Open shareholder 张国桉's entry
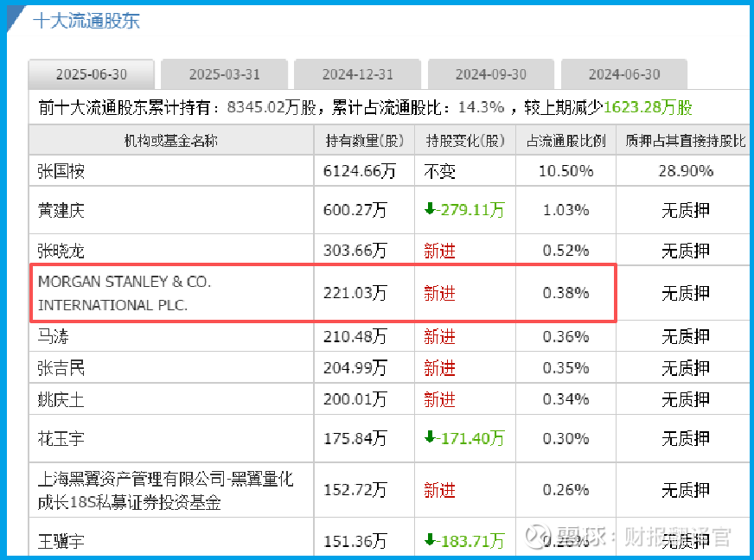This screenshot has width=754, height=560. pyautogui.click(x=61, y=171)
